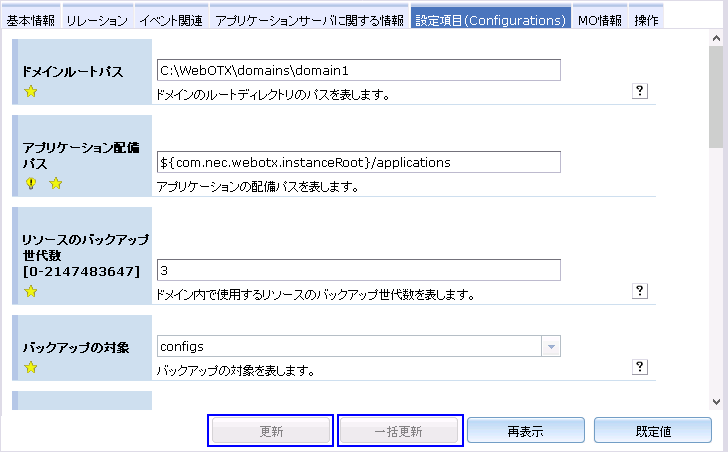Open the バックアップの対象 configs dropdown
Screen dimensions: 728x452
tap(549, 346)
